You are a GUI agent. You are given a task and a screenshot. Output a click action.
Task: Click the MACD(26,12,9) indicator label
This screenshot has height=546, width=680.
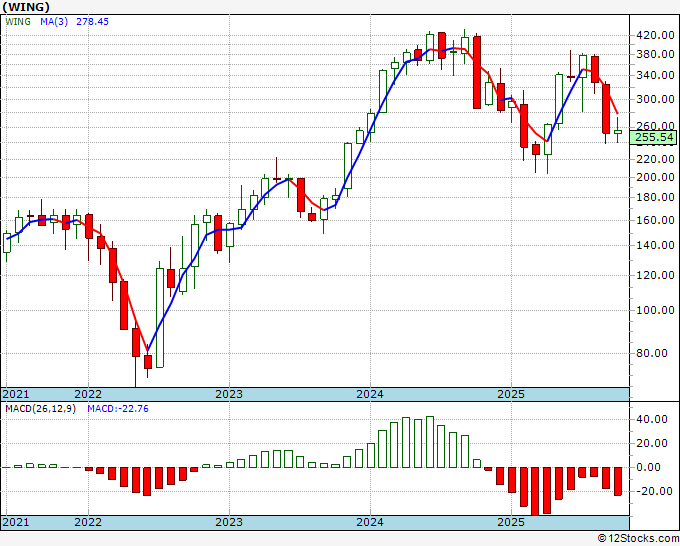point(40,409)
